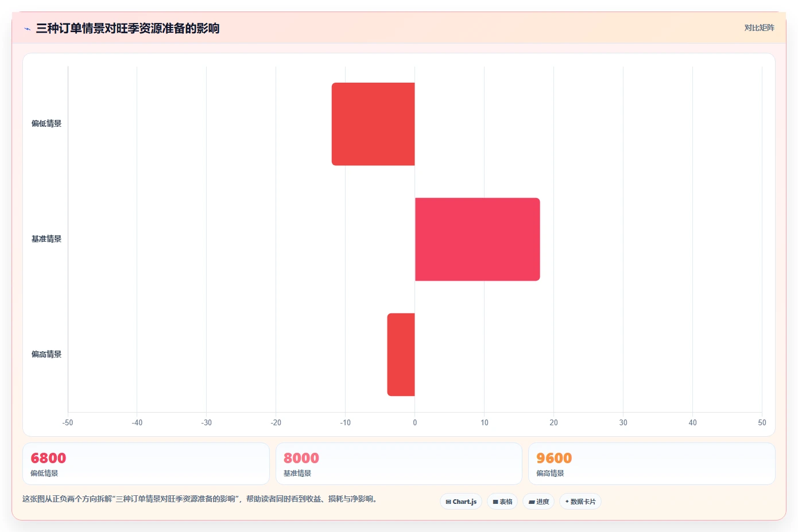798x532 pixels.
Task: Click the -50 x-axis tick label
Action: (x=68, y=422)
